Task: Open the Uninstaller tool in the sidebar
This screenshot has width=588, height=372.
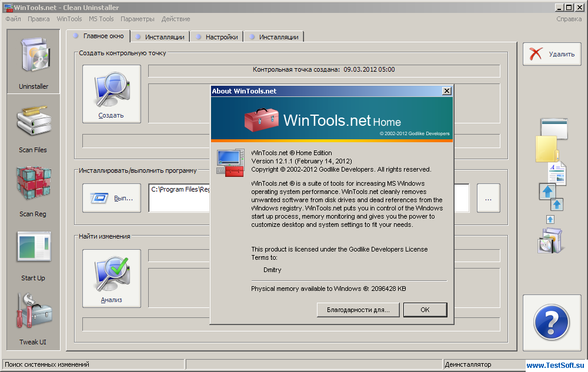Action: pyautogui.click(x=34, y=62)
